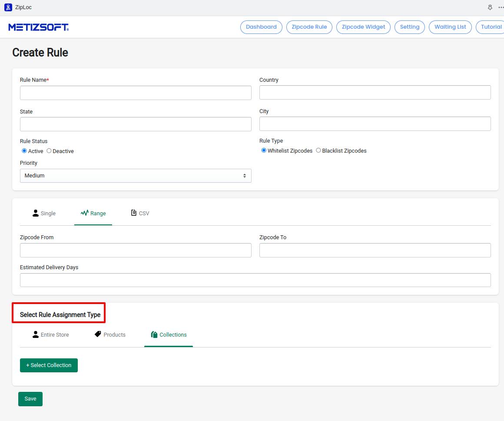
Task: Click the pin icon in title bar
Action: point(490,7)
